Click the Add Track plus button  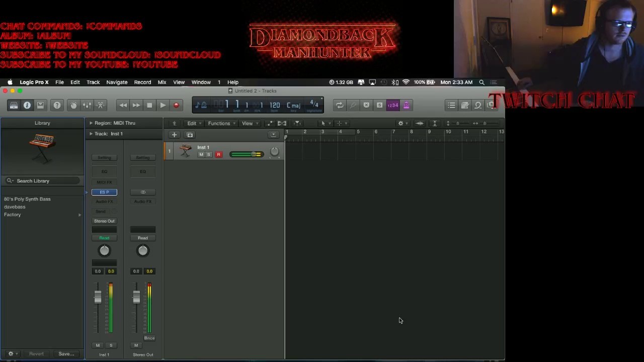174,135
